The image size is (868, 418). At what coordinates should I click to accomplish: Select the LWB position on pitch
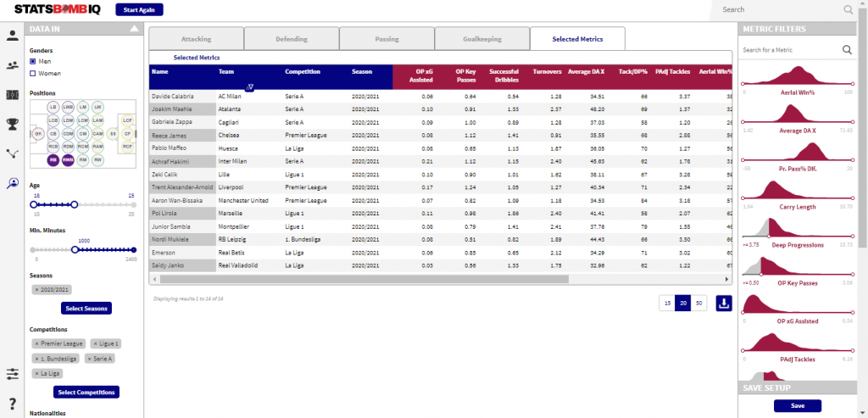pos(68,107)
